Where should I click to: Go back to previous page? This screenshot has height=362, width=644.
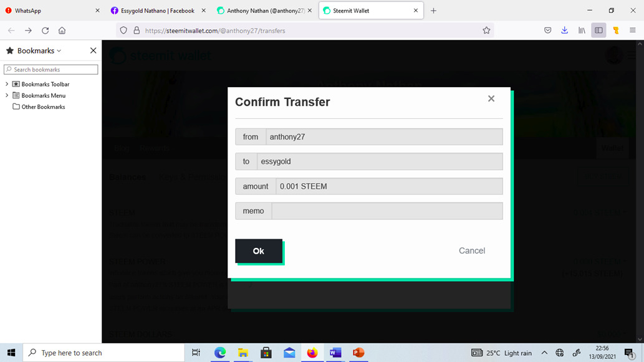click(11, 31)
